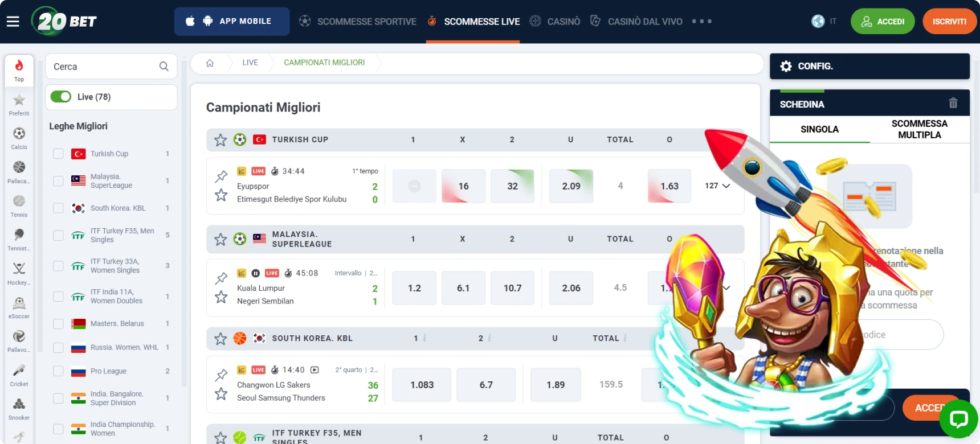980x444 pixels.
Task: Open stats icon for Eyupspor match
Action: click(x=242, y=171)
